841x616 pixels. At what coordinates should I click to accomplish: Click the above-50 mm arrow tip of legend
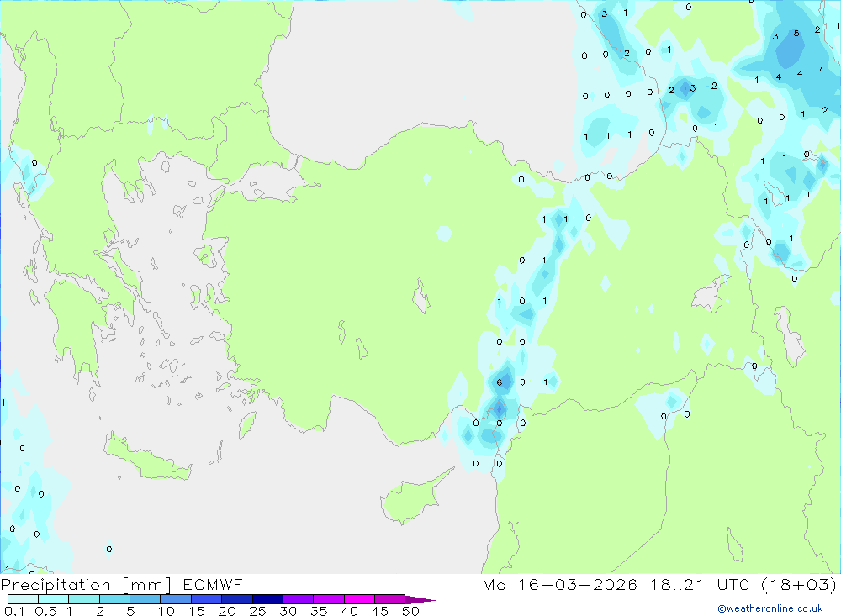point(420,599)
